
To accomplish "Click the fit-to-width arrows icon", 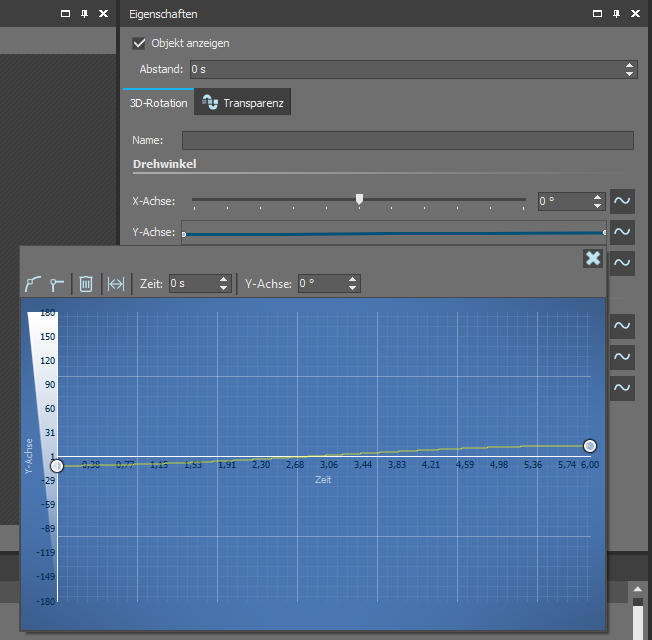I will 116,284.
